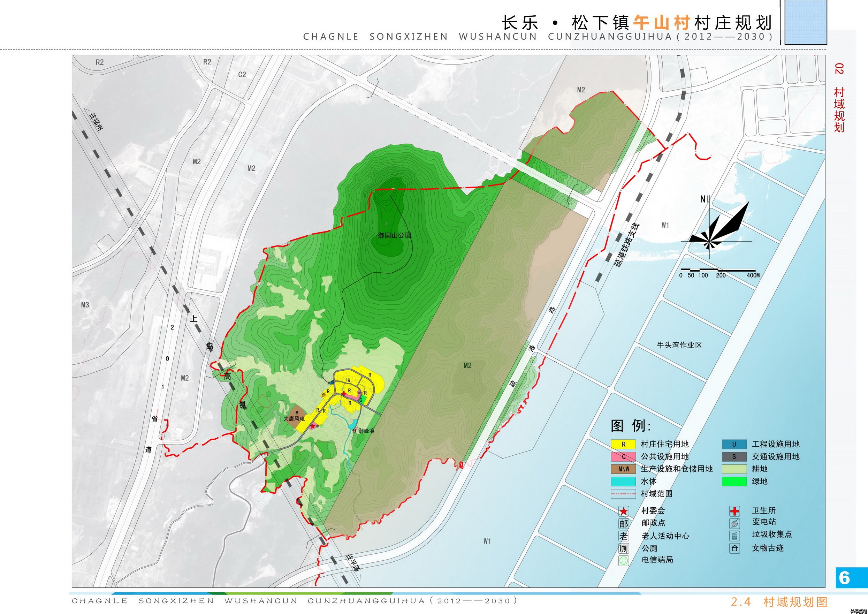
Task: Click the 老人活动中心 legend label
Action: tap(665, 536)
